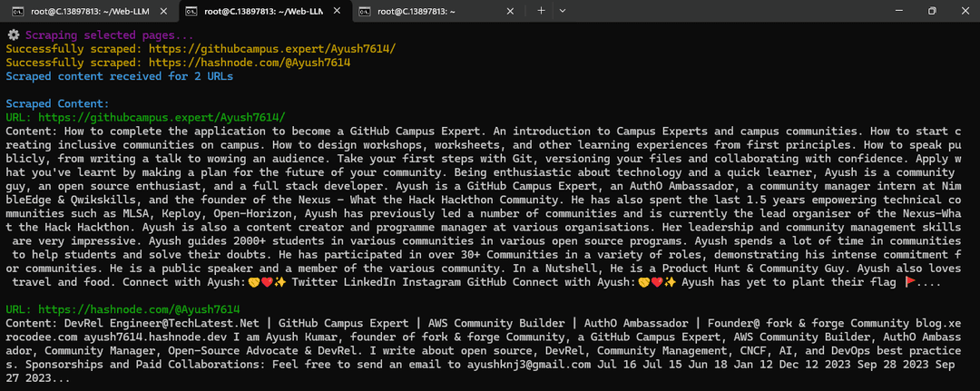Open a new terminal tab with plus
The height and width of the screenshot is (391, 980).
pos(541,11)
